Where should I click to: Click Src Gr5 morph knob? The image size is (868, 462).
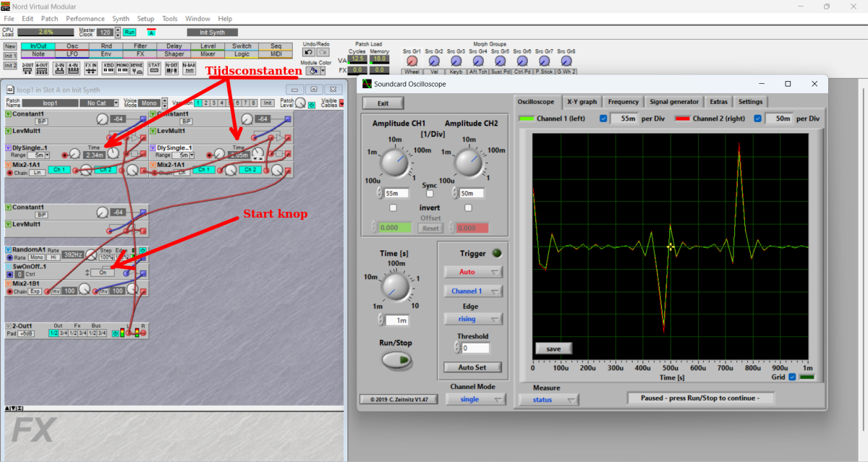point(500,61)
